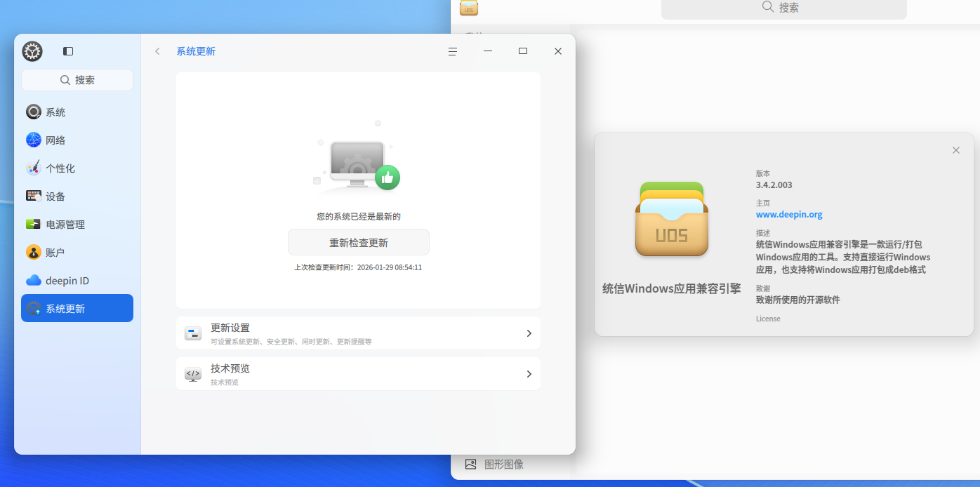The height and width of the screenshot is (487, 980).
Task: Click the large UOS folder logo in About dialog
Action: (672, 219)
